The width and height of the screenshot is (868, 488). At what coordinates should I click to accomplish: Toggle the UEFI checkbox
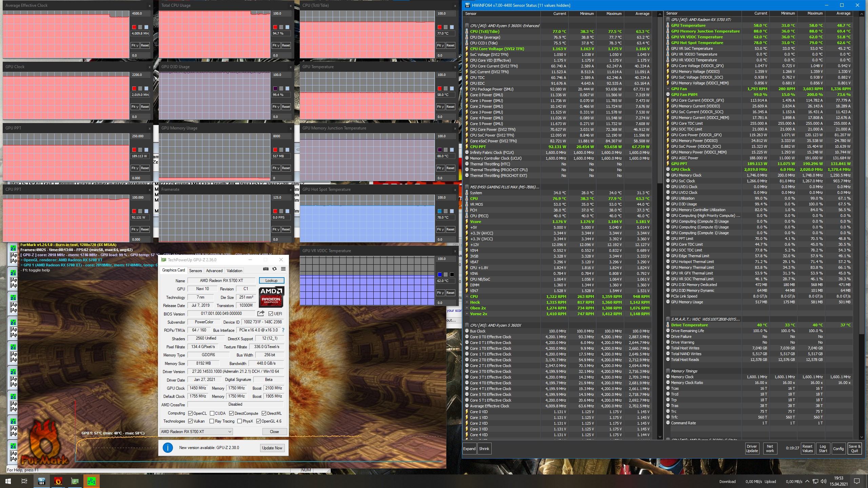[271, 314]
